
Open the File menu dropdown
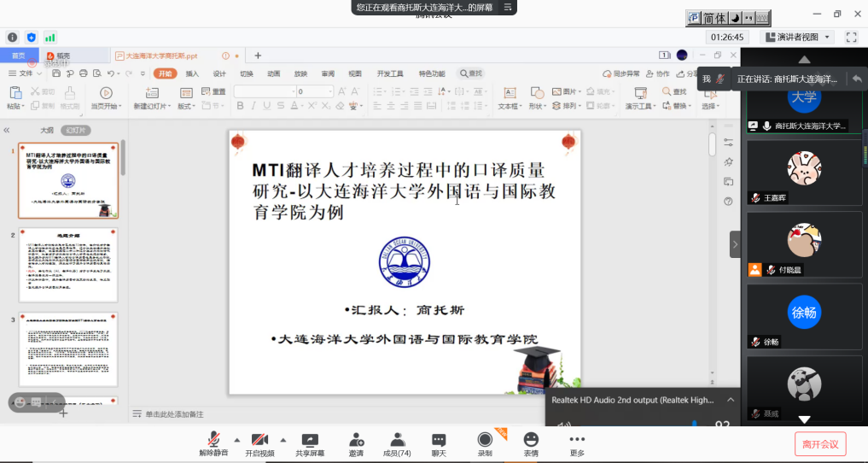26,73
